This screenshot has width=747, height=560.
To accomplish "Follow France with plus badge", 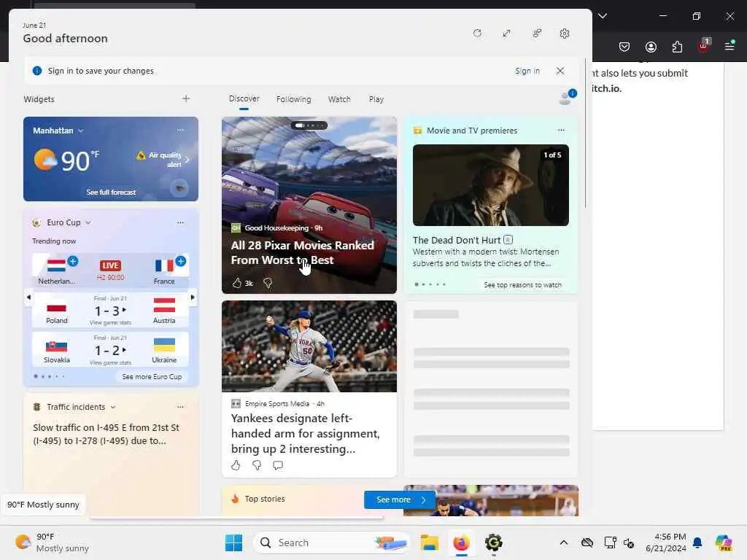I will 181,261.
